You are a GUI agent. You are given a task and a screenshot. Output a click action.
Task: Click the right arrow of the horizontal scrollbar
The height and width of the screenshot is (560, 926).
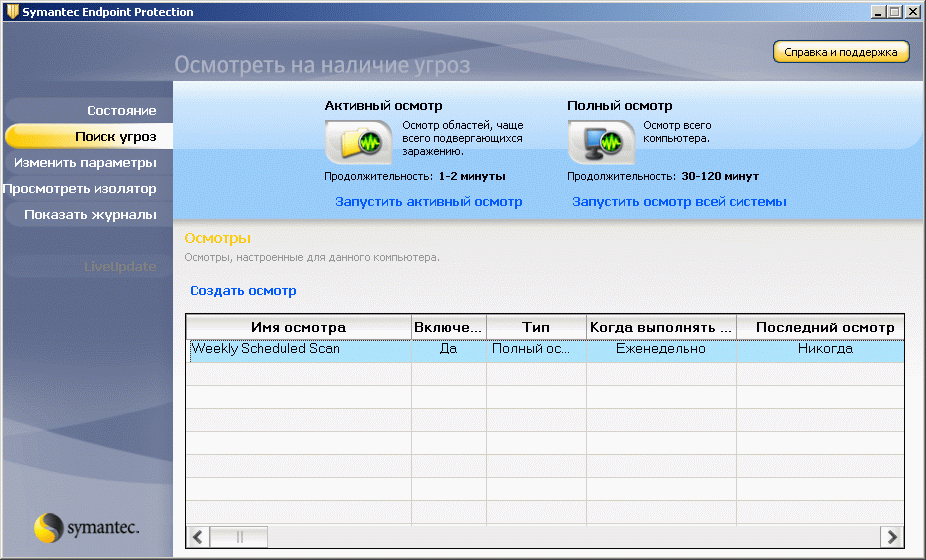[892, 537]
